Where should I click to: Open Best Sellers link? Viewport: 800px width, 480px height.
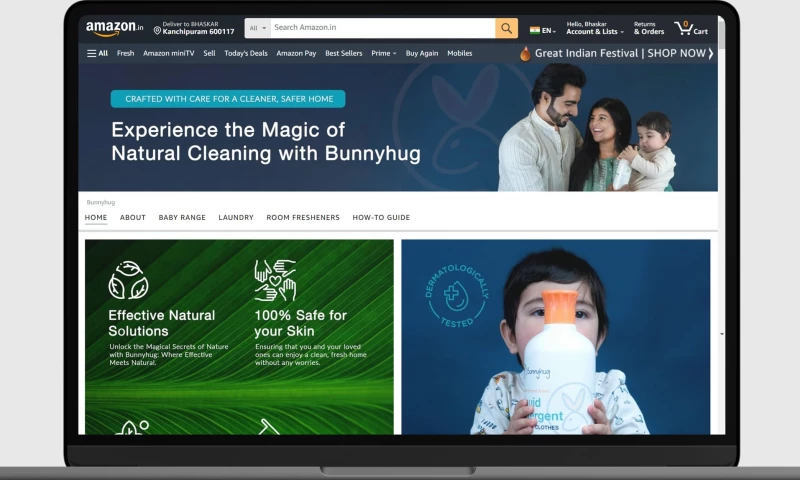[x=344, y=53]
